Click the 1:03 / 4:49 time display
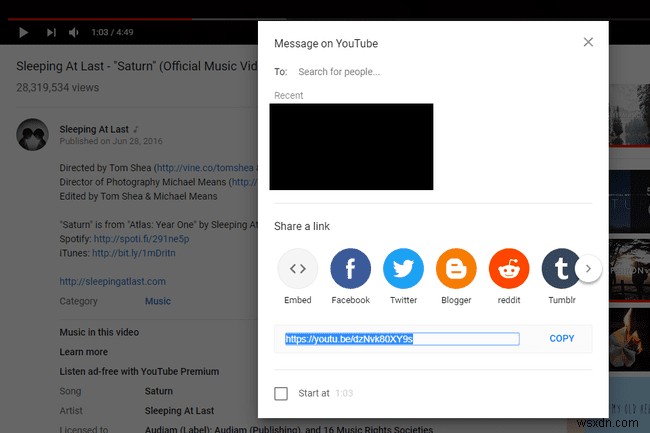This screenshot has width=650, height=433. (112, 32)
